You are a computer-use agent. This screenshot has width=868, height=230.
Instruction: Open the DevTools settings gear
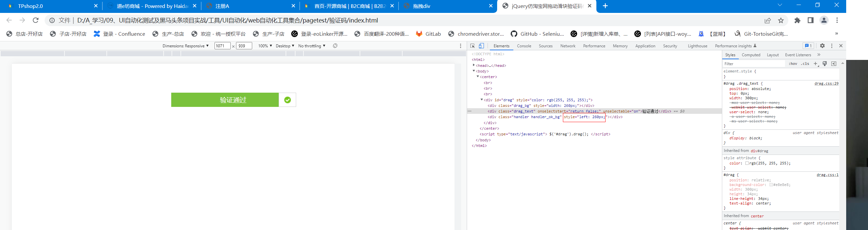pyautogui.click(x=822, y=46)
